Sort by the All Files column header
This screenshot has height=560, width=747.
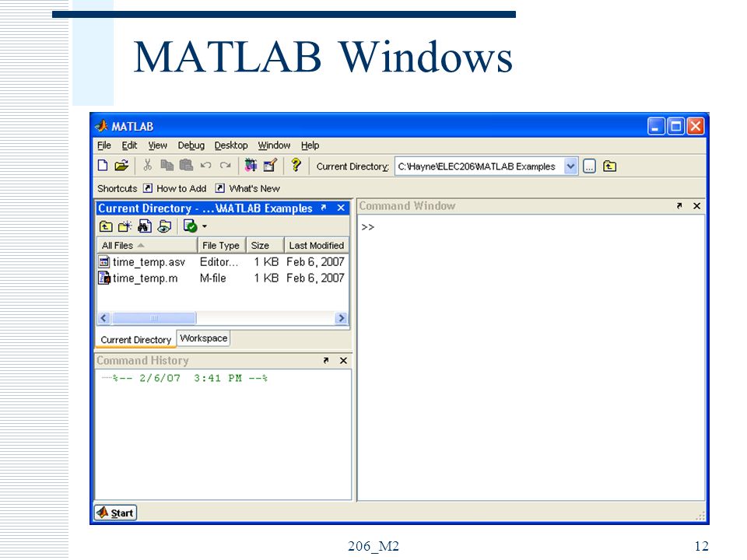(147, 245)
